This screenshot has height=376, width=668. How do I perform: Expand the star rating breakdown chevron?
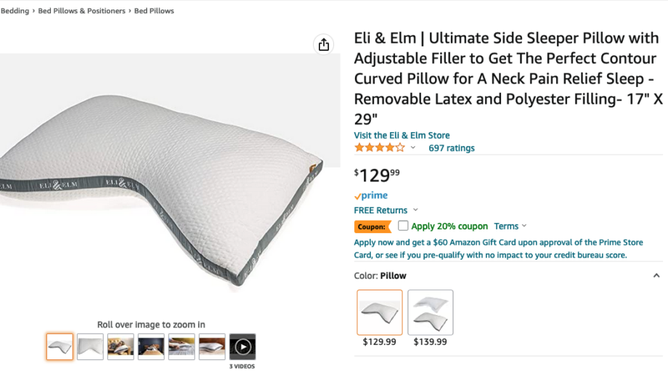[413, 148]
